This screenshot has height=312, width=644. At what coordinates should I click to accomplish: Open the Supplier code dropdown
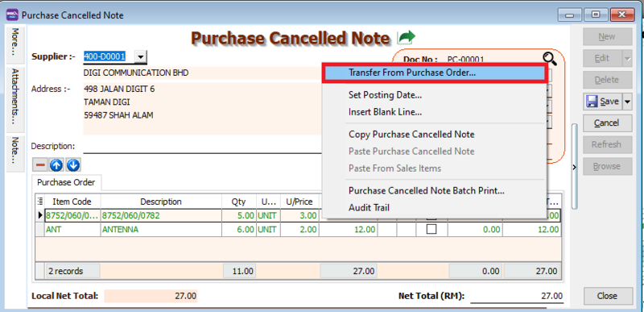click(x=140, y=56)
